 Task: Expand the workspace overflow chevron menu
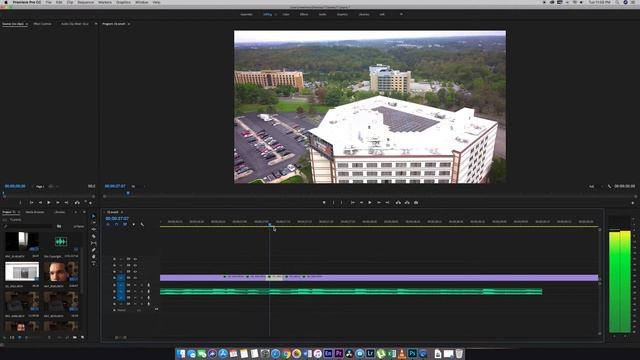point(401,14)
